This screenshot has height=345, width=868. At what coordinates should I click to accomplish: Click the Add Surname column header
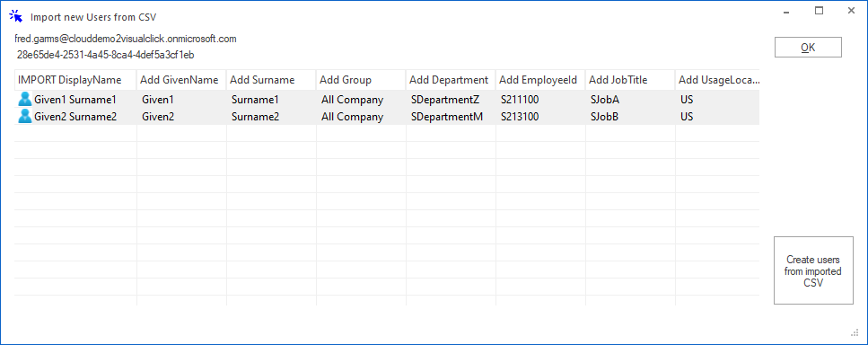[x=271, y=80]
